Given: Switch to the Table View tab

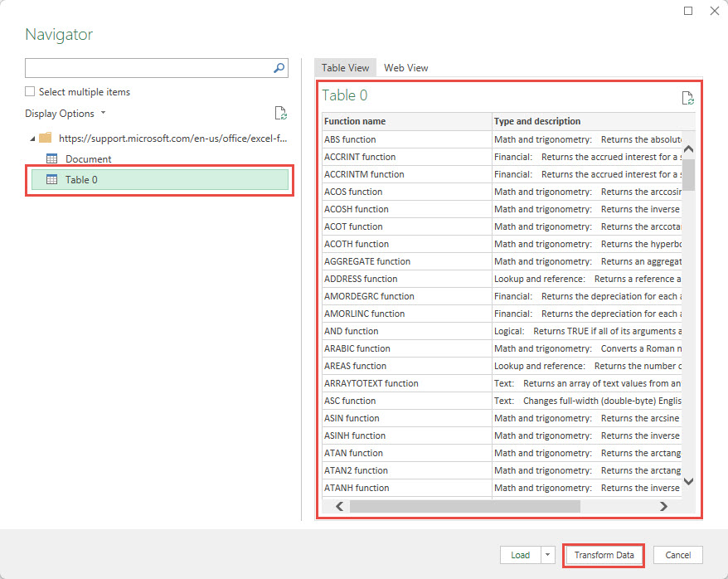Looking at the screenshot, I should (345, 68).
